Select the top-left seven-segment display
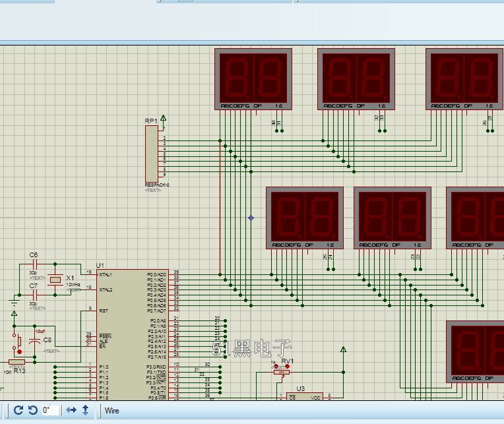504x424 pixels. (x=253, y=79)
